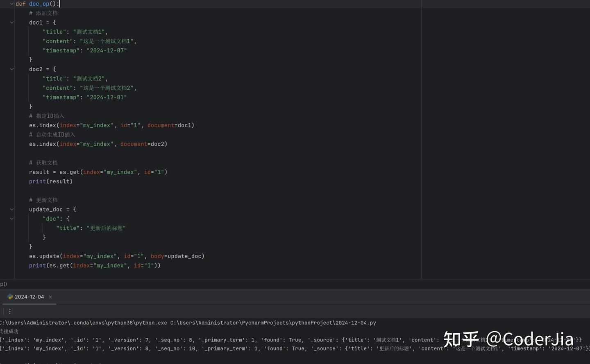Image resolution: width=590 pixels, height=364 pixels.
Task: Click the es.update line in the editor
Action: coord(117,256)
